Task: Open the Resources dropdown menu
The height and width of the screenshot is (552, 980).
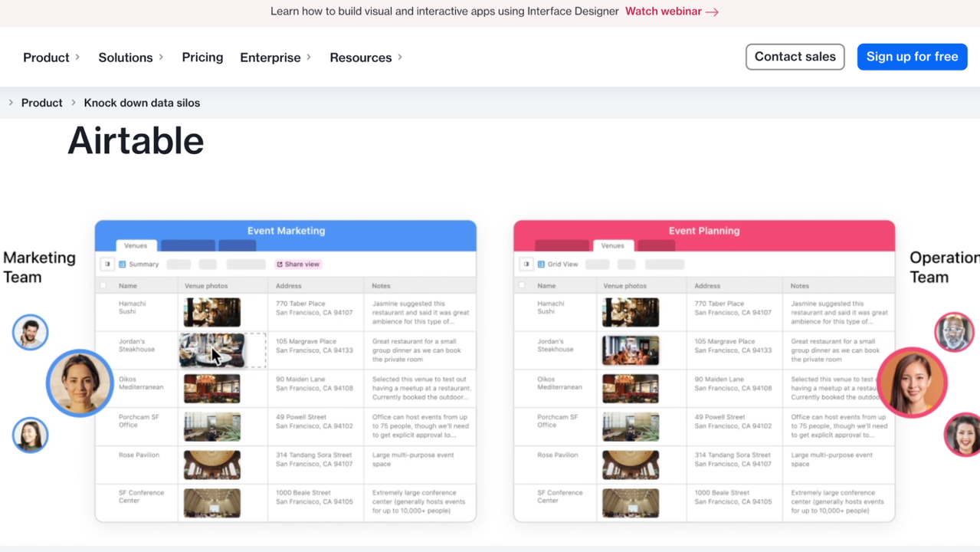Action: [365, 58]
